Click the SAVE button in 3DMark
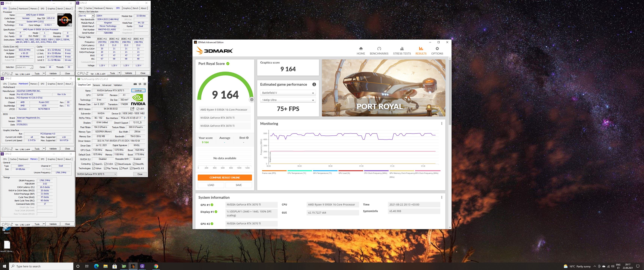The height and width of the screenshot is (270, 644). tap(239, 185)
